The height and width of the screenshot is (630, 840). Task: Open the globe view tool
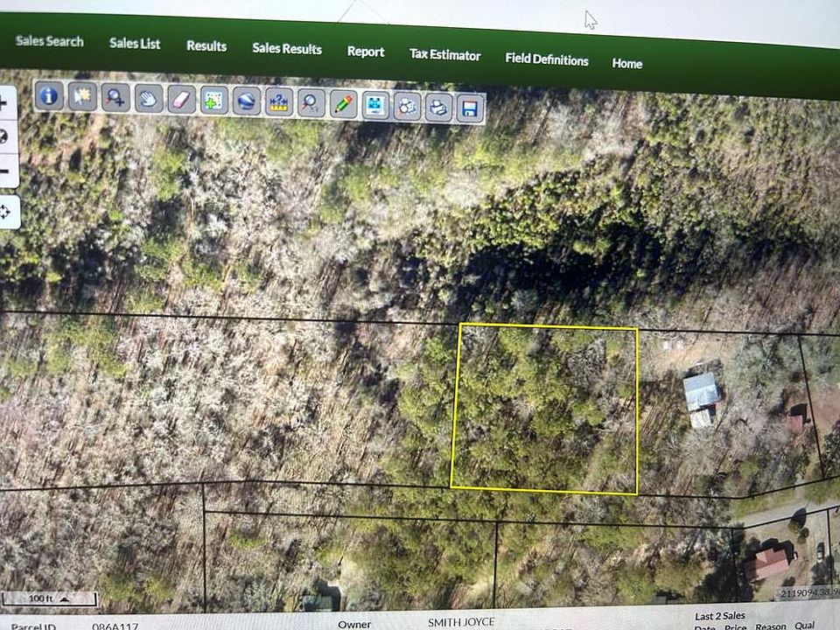pyautogui.click(x=247, y=101)
